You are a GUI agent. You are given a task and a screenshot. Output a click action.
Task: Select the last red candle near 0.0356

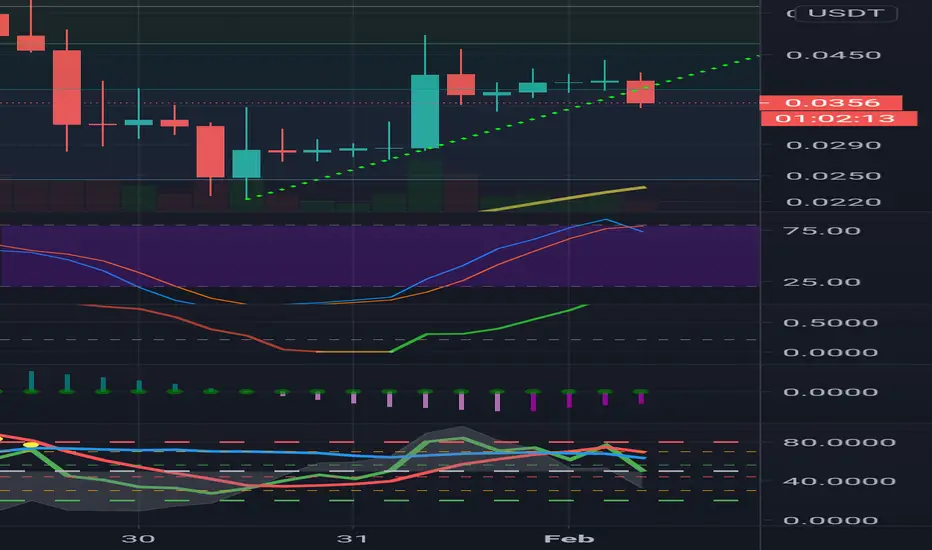(x=641, y=92)
